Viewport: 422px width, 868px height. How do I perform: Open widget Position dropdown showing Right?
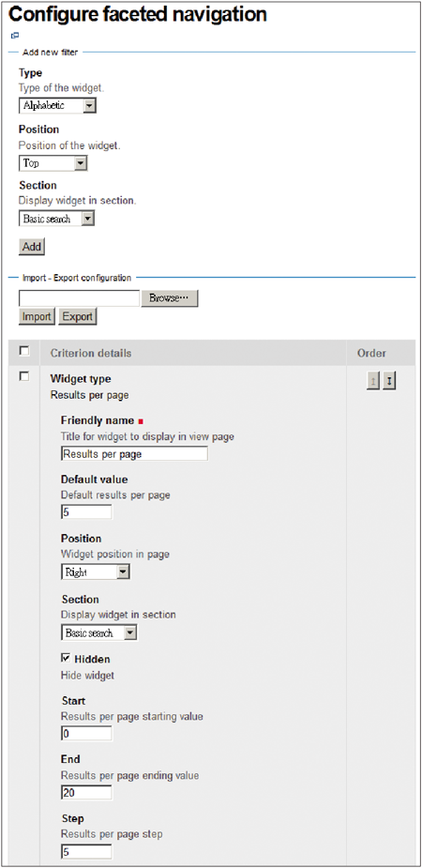pyautogui.click(x=95, y=572)
